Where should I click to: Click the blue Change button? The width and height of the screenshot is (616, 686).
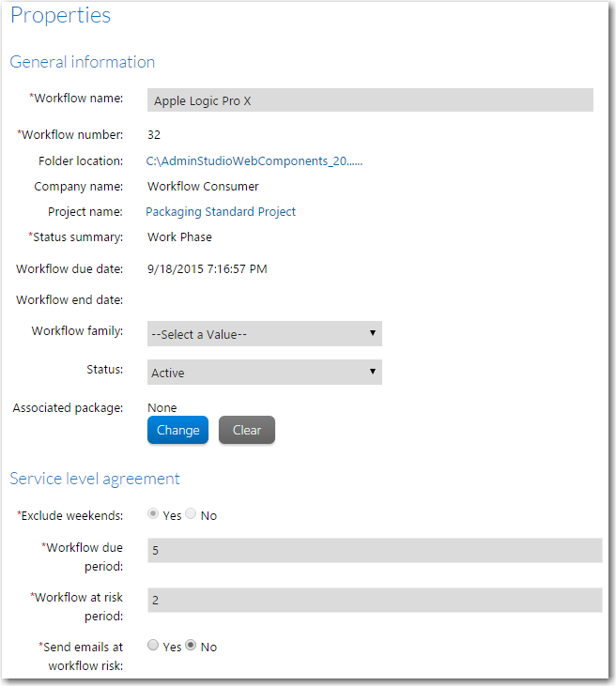(177, 430)
